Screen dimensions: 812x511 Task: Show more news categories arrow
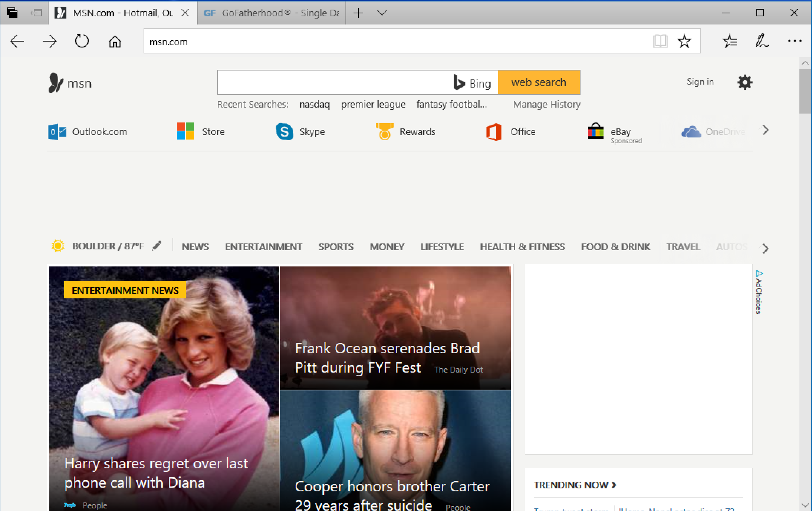[x=765, y=248]
